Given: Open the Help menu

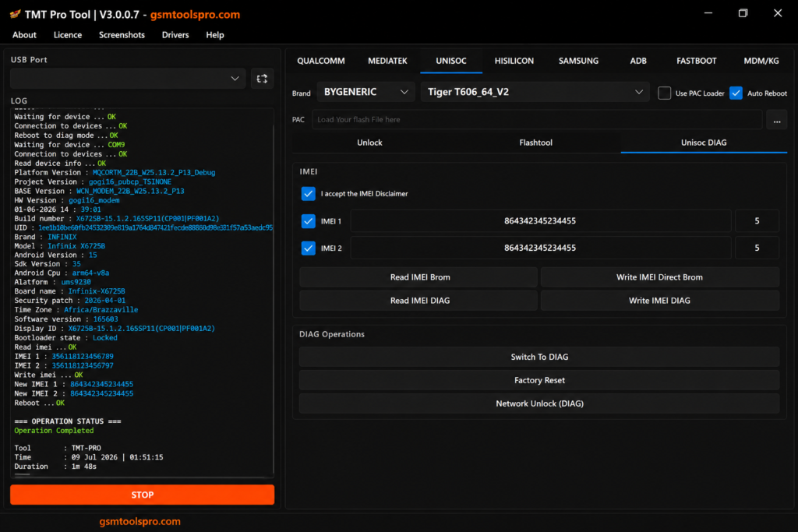Looking at the screenshot, I should tap(215, 35).
